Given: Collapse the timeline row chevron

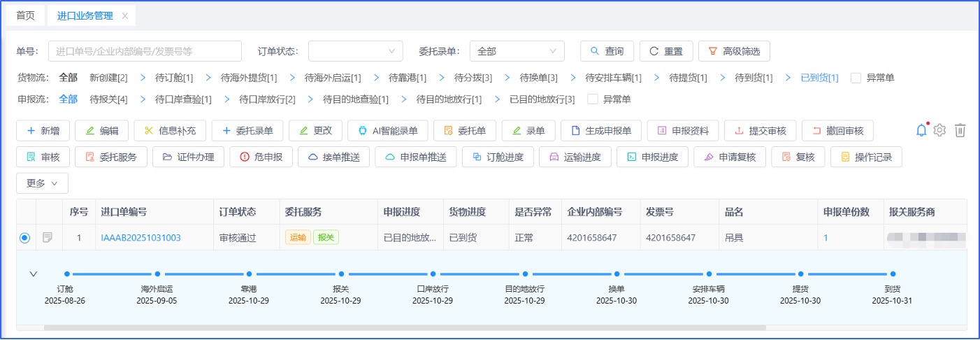Looking at the screenshot, I should point(33,274).
